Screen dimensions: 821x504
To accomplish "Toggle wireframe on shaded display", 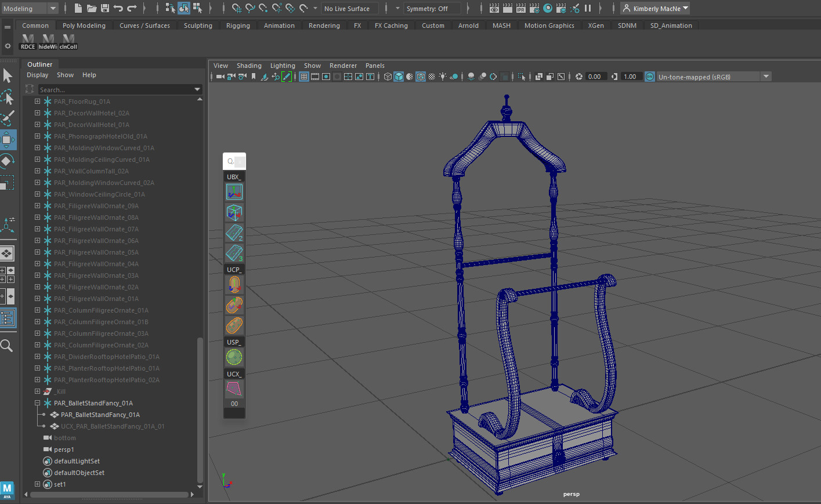I will (421, 77).
